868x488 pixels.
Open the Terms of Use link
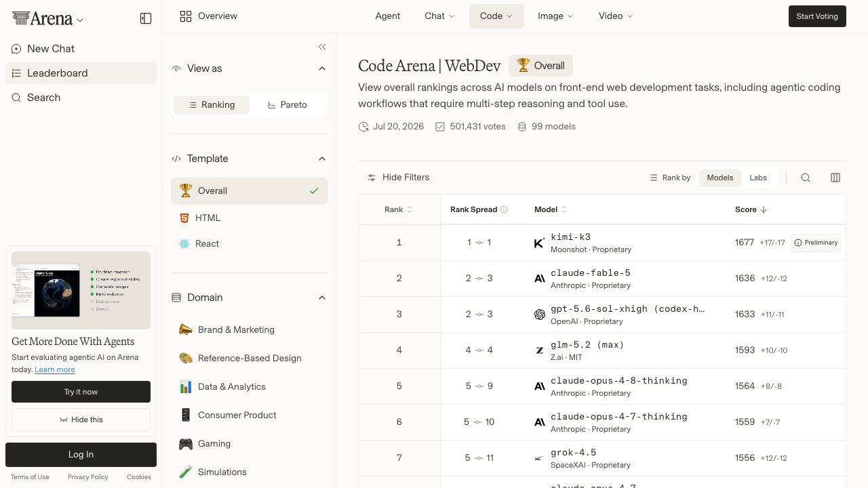coord(30,477)
